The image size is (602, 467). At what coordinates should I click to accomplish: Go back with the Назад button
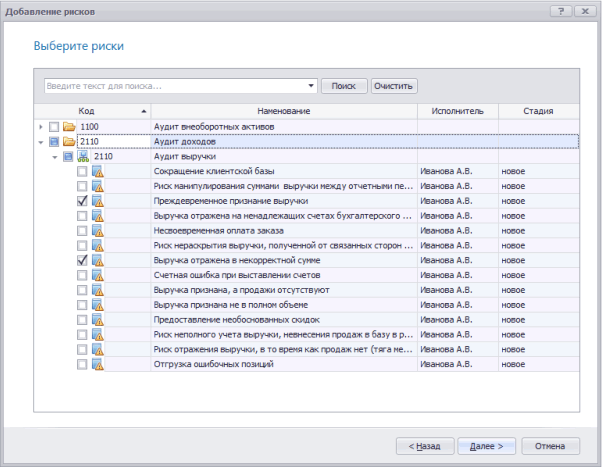point(425,446)
